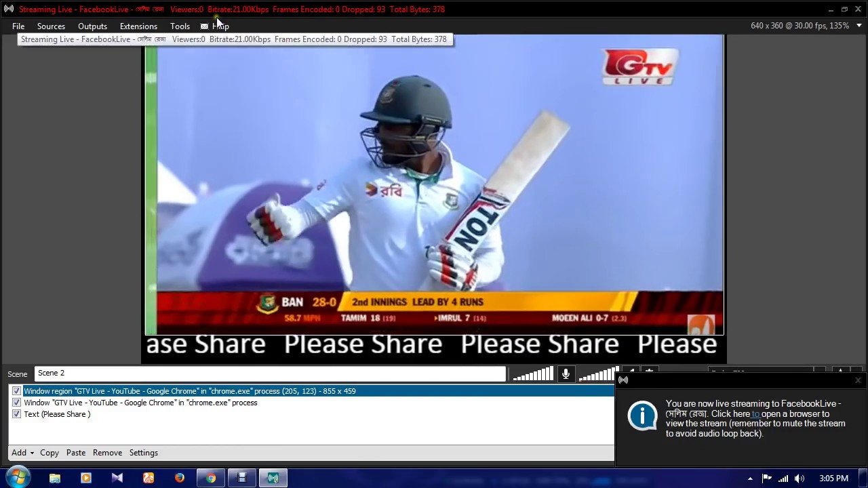Viewport: 868px width, 488px height.
Task: Open Visual Studio from the taskbar
Action: pyautogui.click(x=117, y=478)
